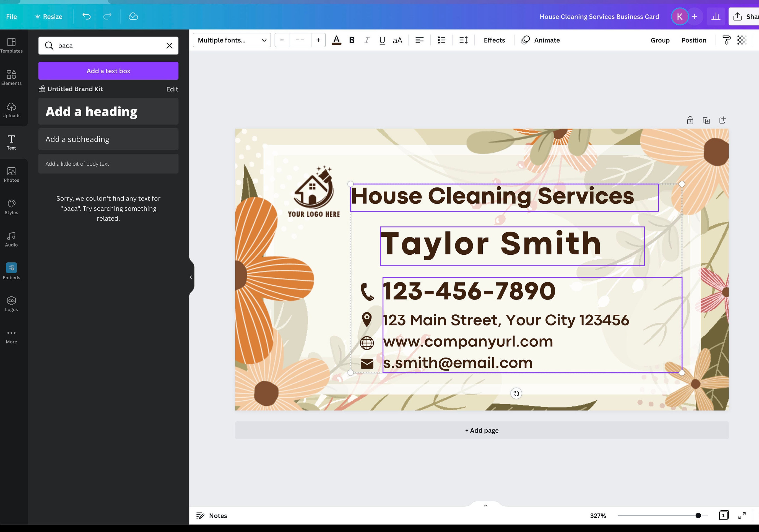Toggle underline on selected text

tap(382, 40)
